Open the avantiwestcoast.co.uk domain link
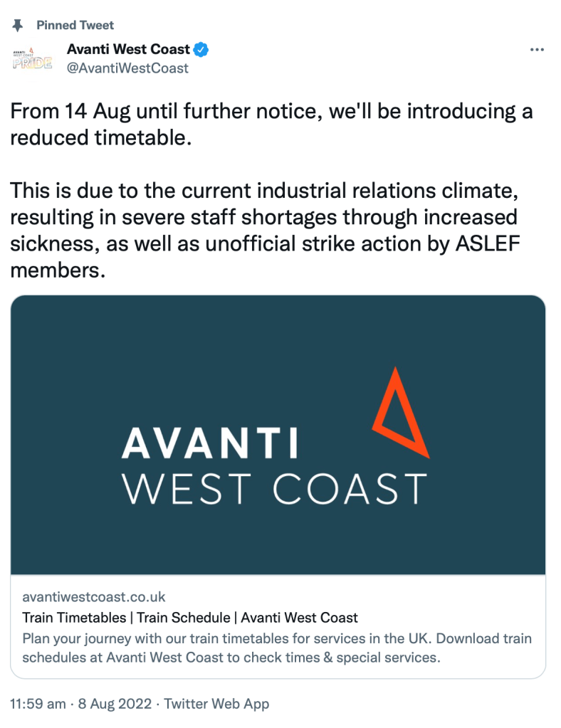561x728 pixels. [x=94, y=597]
